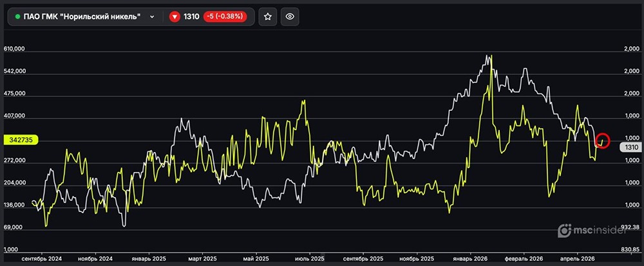Click the ноябрь 2024 date label
Screen dimensions: 644x266
[x=95, y=259]
